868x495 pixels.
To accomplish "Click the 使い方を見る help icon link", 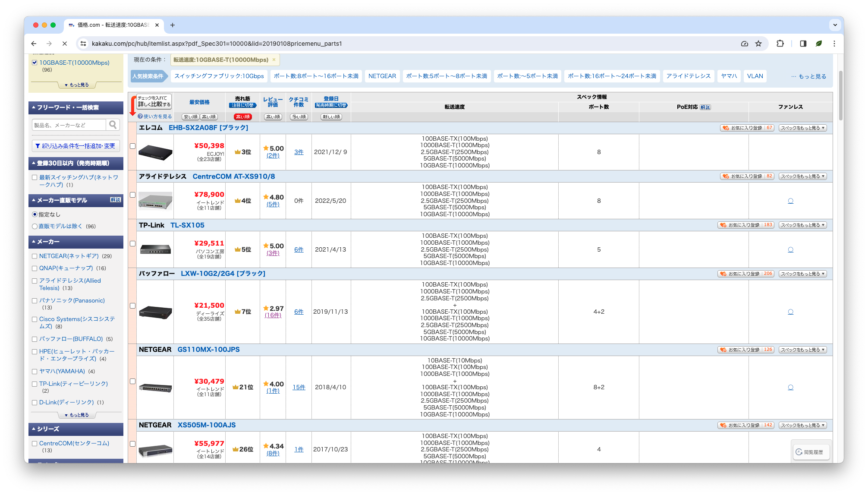I will tap(154, 117).
